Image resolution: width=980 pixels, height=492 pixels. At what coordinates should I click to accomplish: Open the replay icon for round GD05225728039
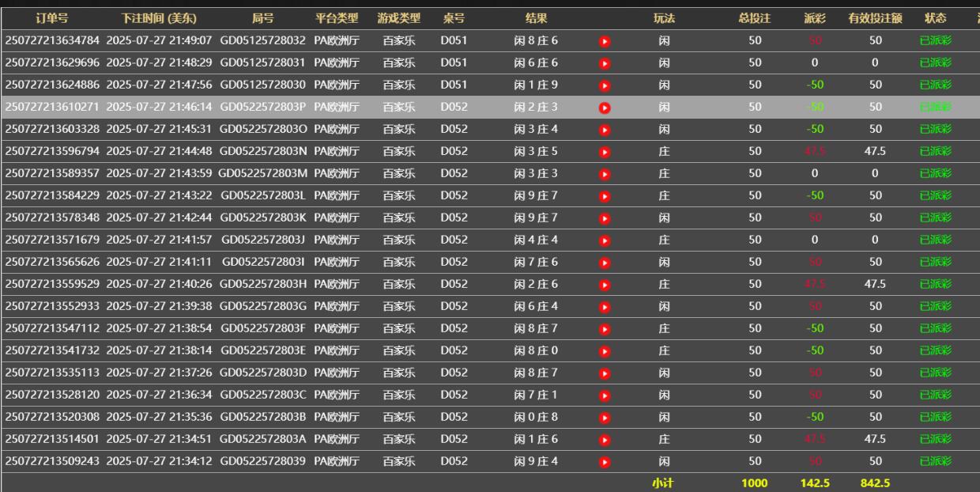point(605,462)
